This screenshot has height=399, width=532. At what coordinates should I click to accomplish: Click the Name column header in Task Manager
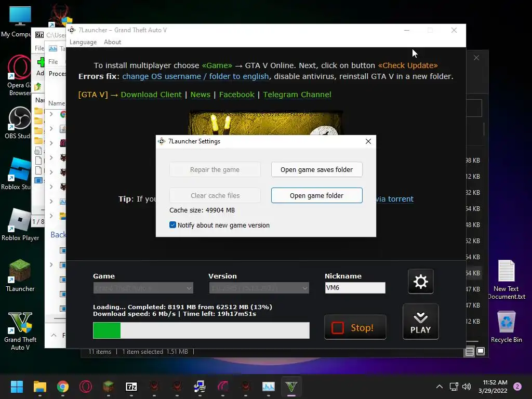[x=56, y=103]
